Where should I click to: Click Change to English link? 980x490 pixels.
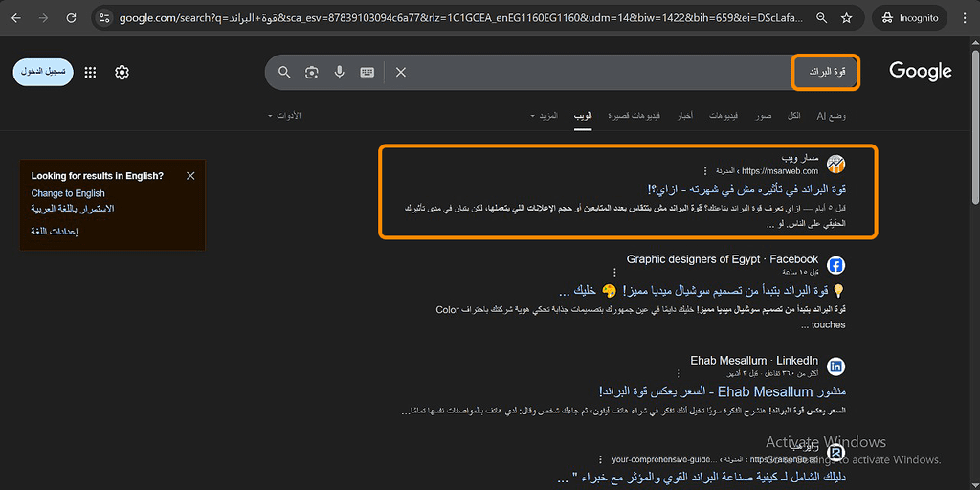68,193
